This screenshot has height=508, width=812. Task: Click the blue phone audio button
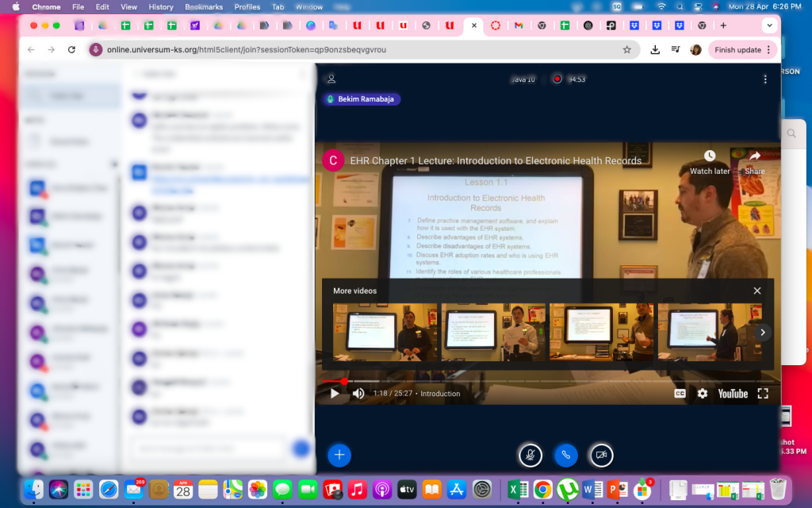pyautogui.click(x=565, y=455)
